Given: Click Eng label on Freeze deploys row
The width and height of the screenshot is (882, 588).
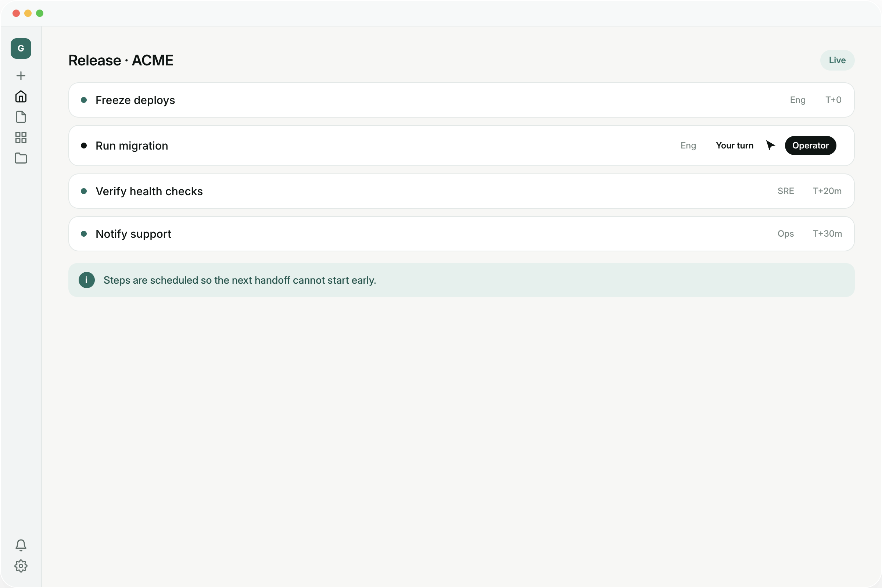Looking at the screenshot, I should 797,100.
